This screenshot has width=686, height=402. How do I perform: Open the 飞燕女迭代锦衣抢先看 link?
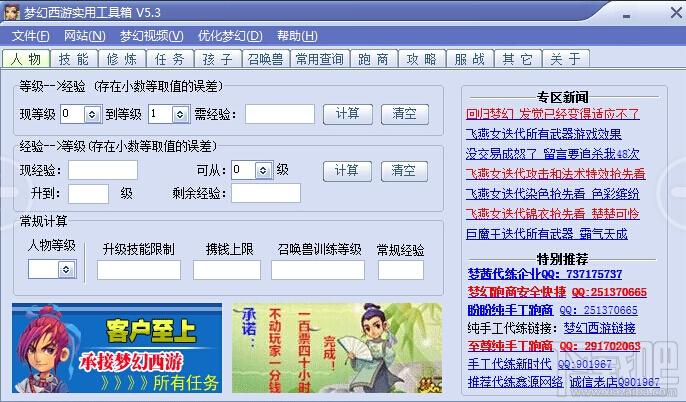[553, 214]
